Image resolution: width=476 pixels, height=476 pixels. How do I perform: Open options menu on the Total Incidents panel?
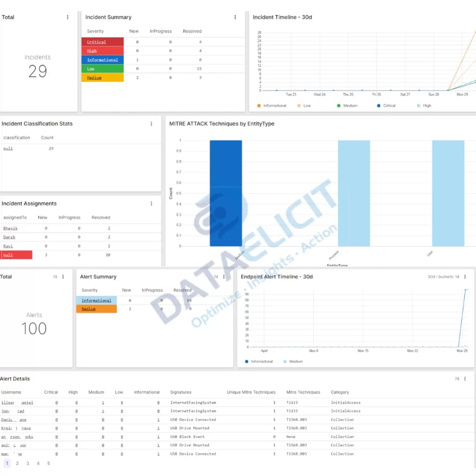tap(67, 17)
